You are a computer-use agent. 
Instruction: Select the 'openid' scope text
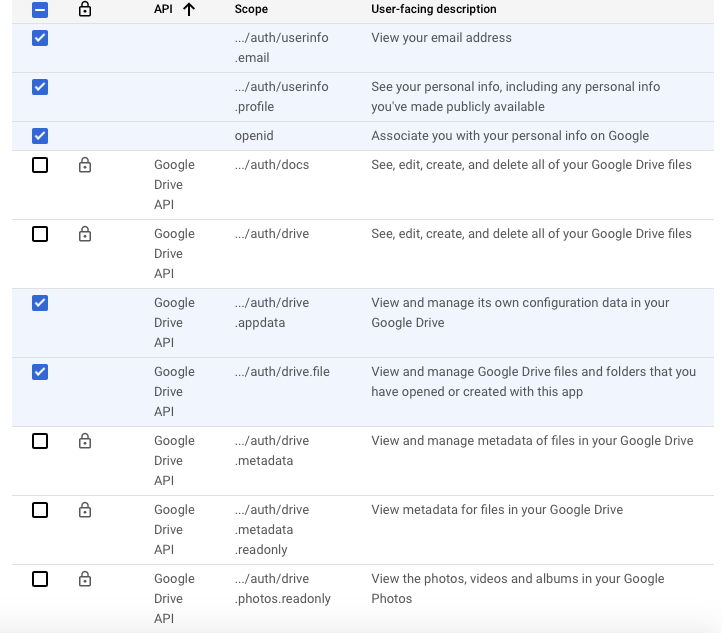pos(254,136)
